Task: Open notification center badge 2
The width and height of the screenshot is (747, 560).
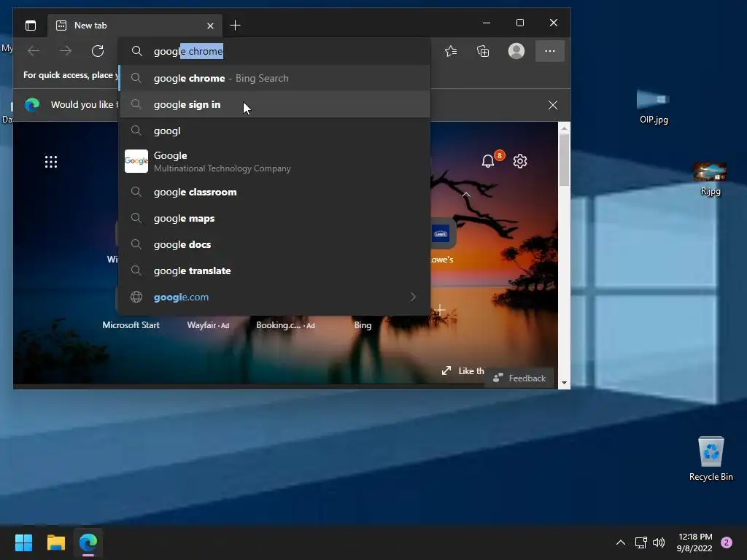Action: [727, 542]
